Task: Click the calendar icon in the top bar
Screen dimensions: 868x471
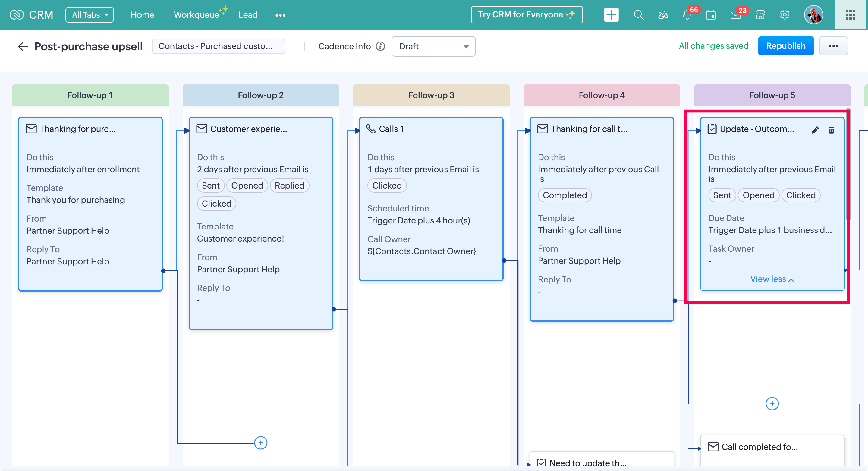Action: coord(711,15)
